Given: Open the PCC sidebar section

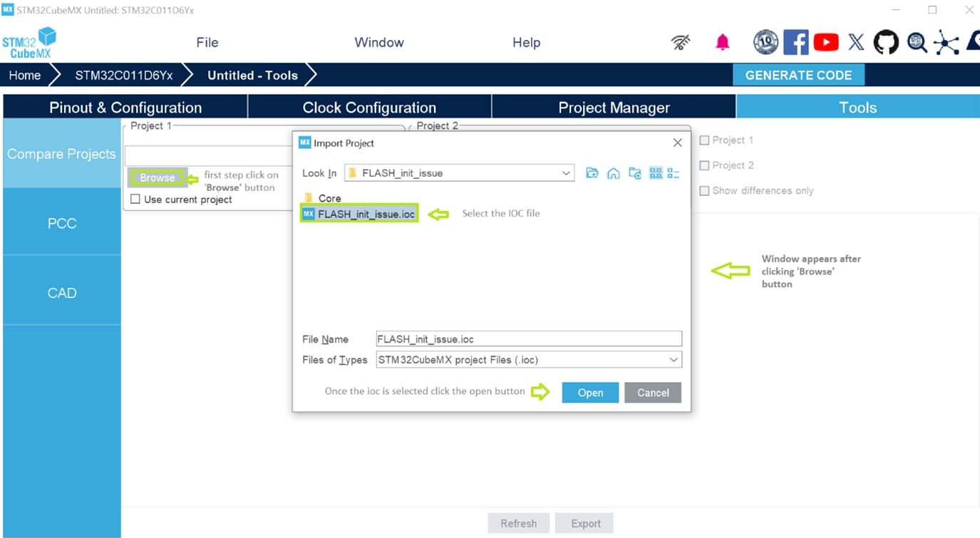Looking at the screenshot, I should [x=62, y=223].
